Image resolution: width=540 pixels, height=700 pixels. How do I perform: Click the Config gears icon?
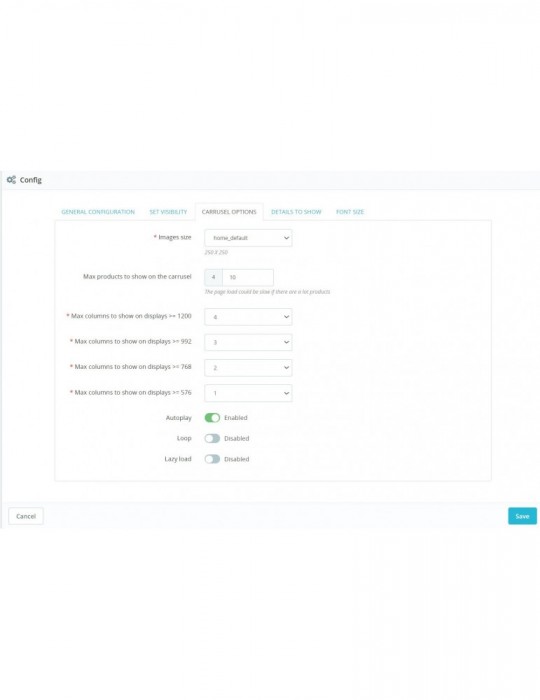coord(11,180)
